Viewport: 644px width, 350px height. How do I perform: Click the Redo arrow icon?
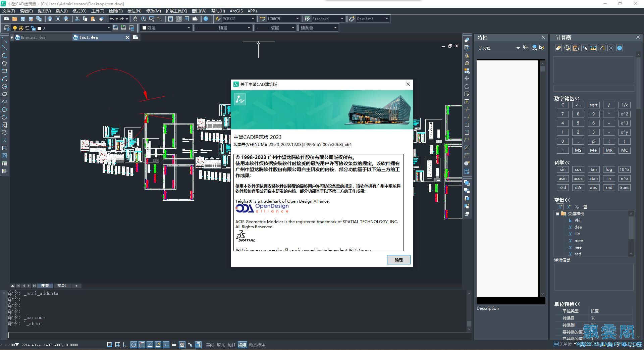click(x=122, y=19)
